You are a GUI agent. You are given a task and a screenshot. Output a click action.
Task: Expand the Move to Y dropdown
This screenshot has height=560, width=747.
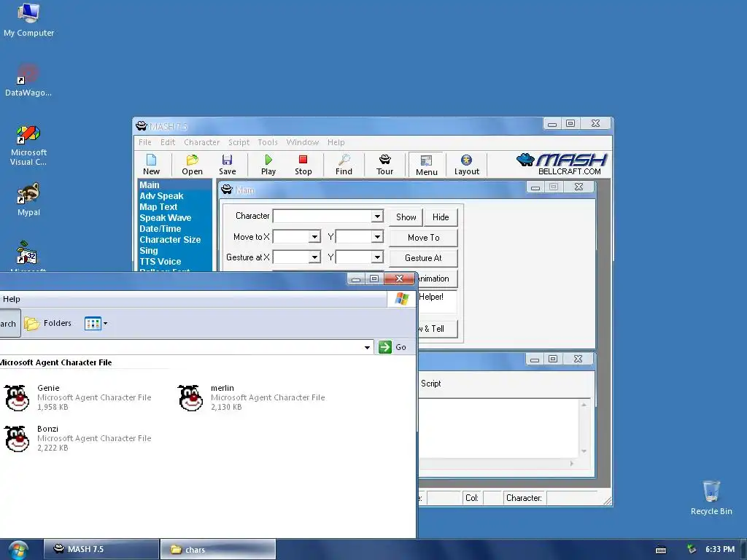tap(377, 237)
